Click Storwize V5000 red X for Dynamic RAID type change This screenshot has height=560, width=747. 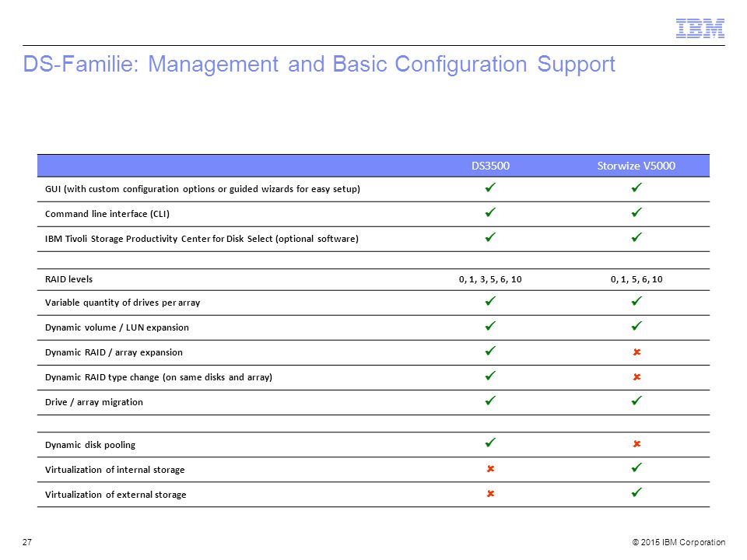(x=637, y=376)
